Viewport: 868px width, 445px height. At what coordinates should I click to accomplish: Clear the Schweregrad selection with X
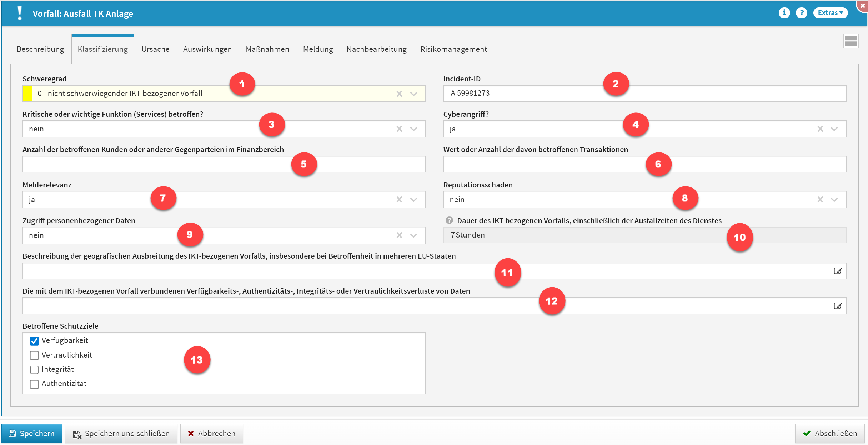click(x=399, y=94)
